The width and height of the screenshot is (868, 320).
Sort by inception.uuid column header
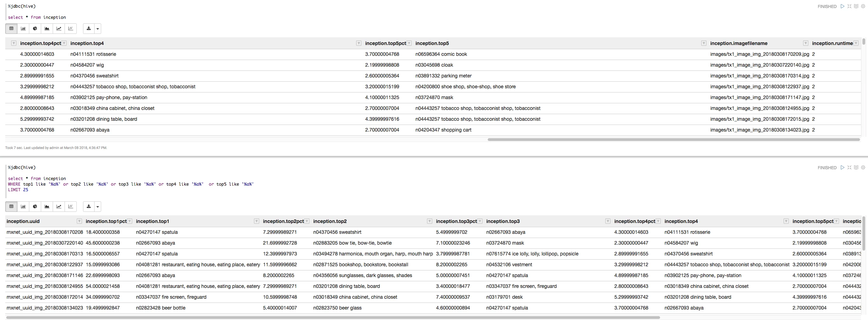click(23, 221)
